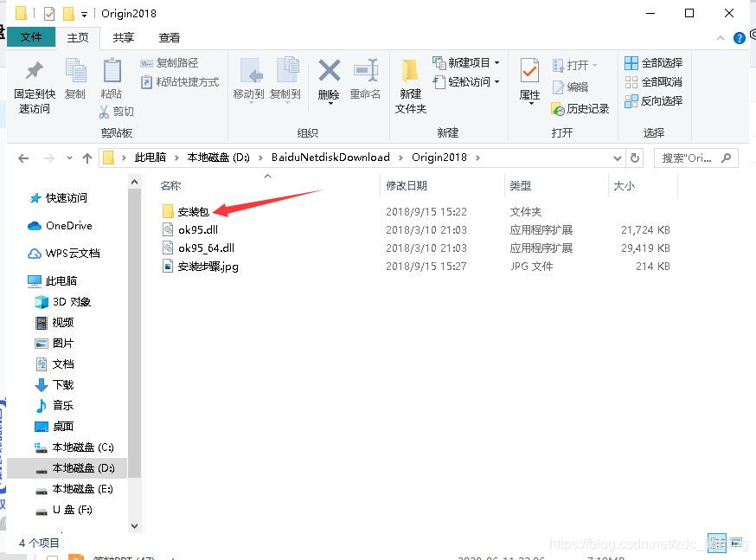Click Invert Selection (反向选择)
The image size is (756, 560).
click(653, 100)
